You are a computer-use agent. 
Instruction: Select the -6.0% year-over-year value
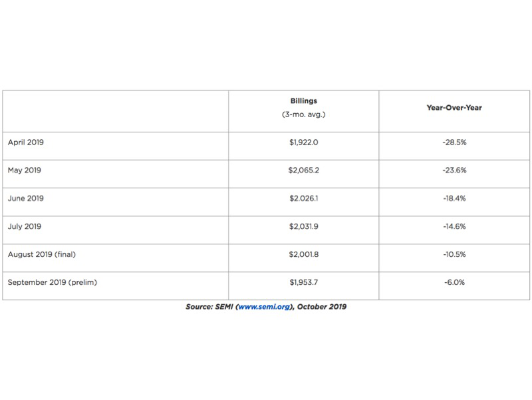[454, 282]
